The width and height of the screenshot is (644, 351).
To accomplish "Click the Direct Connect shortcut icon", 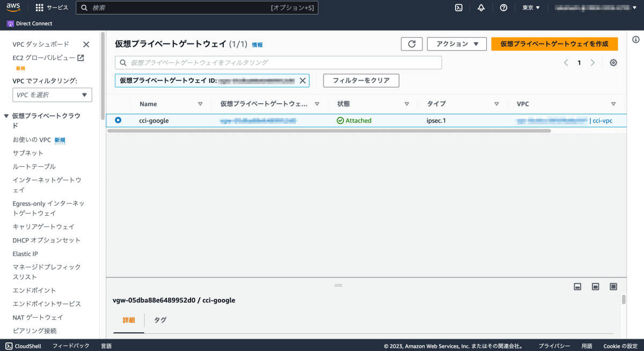I will tap(10, 24).
